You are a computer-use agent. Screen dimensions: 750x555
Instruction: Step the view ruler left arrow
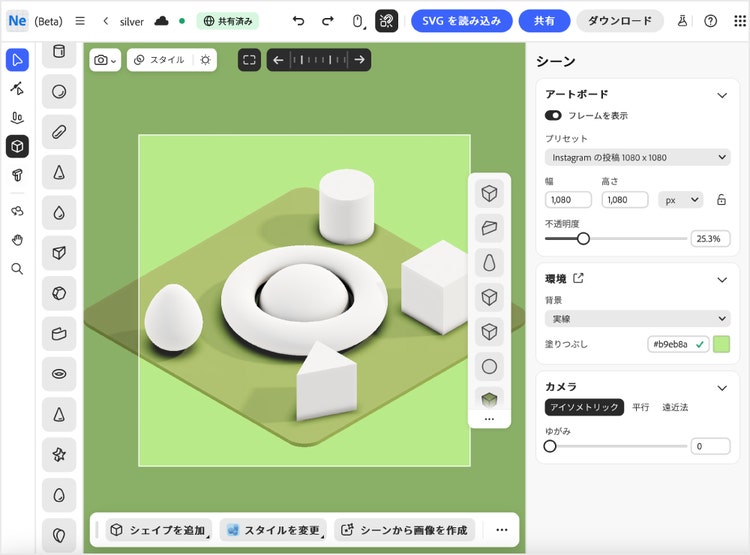(278, 60)
